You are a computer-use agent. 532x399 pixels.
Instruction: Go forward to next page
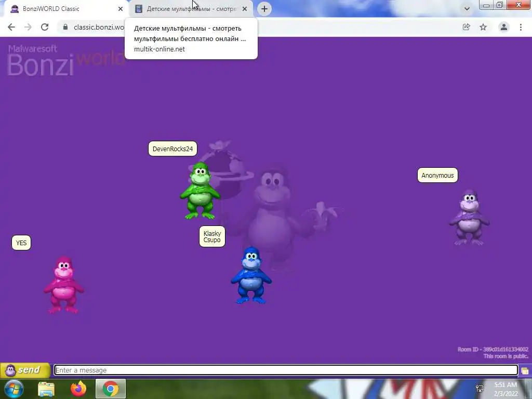coord(28,27)
